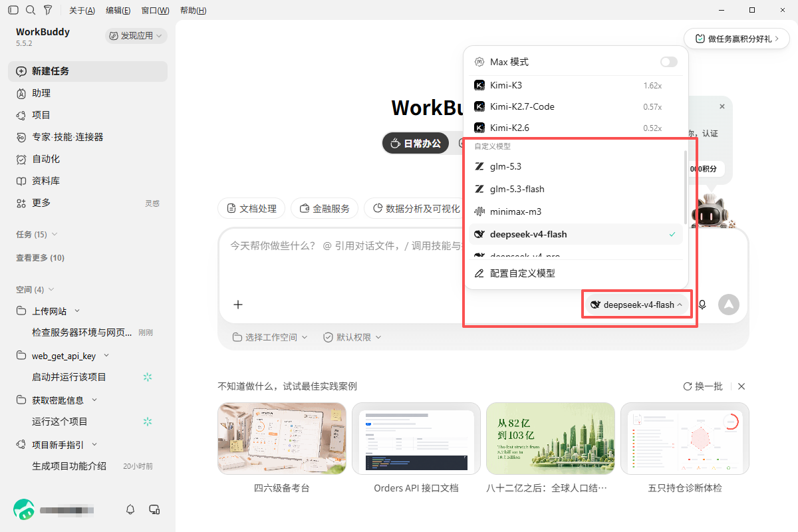Open task 生成项目功能介绍

coord(69,466)
